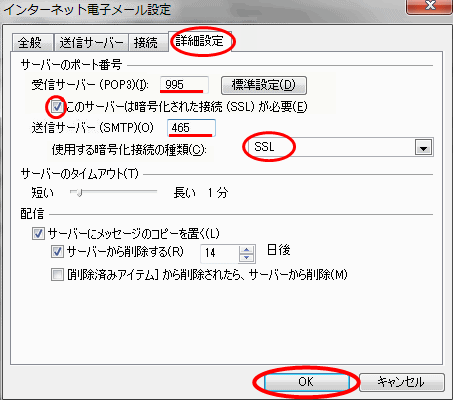The height and width of the screenshot is (400, 453).
Task: Click the server timeout slider thumb
Action: (79, 192)
